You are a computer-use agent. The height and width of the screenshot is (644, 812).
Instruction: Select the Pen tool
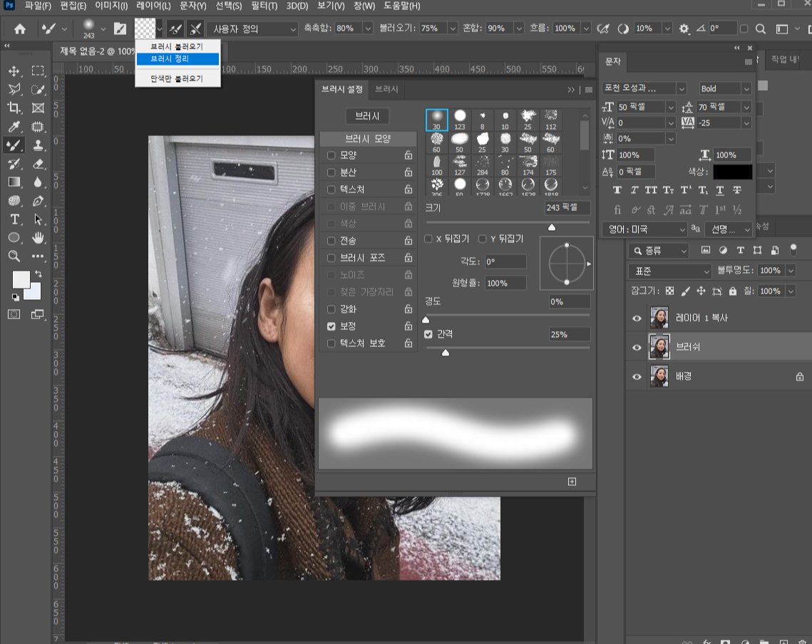tap(38, 201)
